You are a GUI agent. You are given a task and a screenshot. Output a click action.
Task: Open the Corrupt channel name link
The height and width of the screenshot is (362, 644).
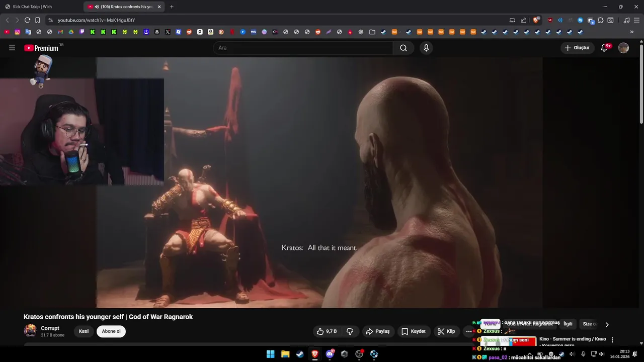coord(50,328)
